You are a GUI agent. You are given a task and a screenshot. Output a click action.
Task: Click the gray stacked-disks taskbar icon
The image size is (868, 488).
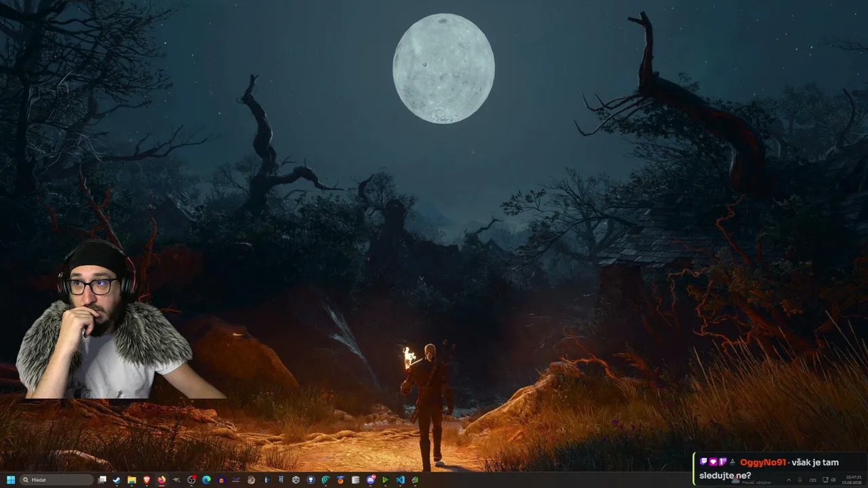coord(355,480)
